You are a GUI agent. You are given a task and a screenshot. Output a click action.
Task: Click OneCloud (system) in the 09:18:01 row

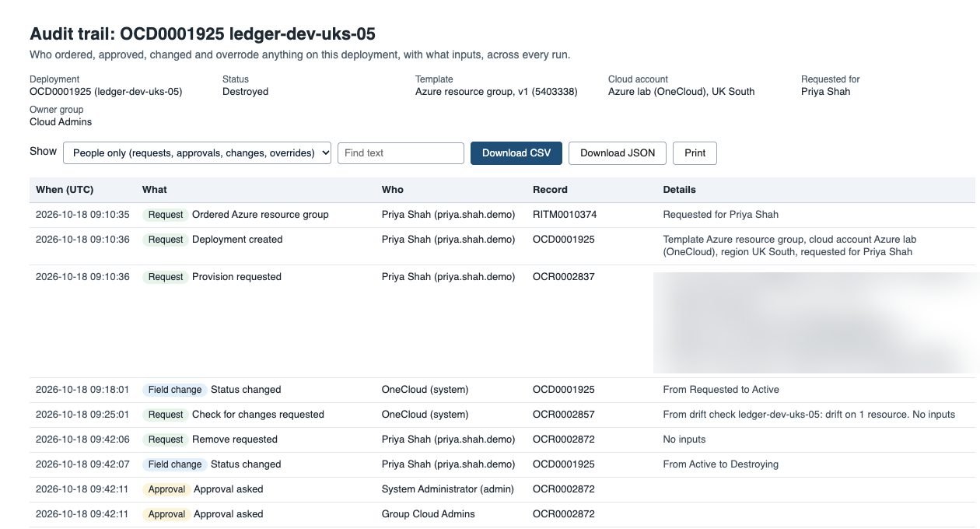point(425,390)
